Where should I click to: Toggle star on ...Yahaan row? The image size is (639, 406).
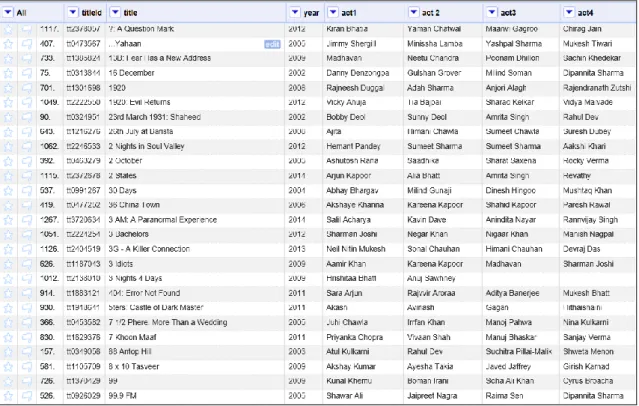click(8, 44)
